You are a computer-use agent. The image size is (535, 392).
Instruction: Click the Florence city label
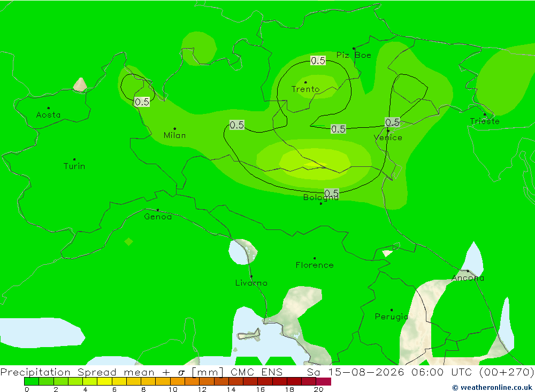click(315, 265)
